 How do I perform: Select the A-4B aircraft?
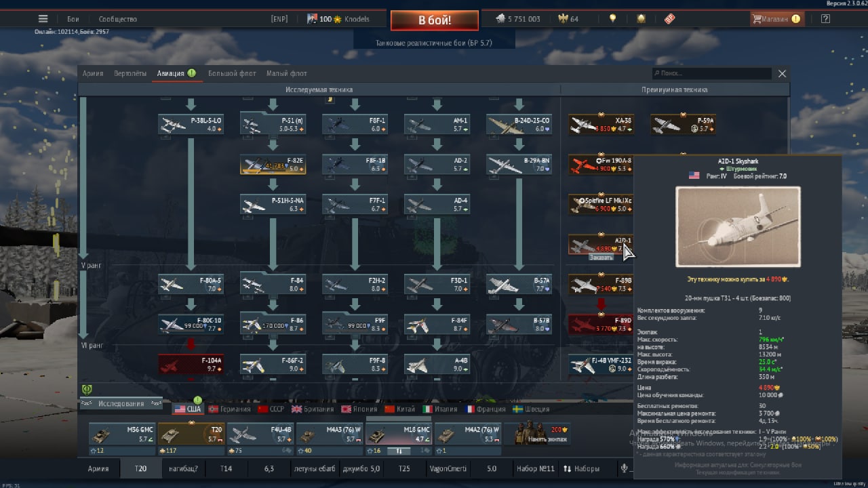(437, 365)
